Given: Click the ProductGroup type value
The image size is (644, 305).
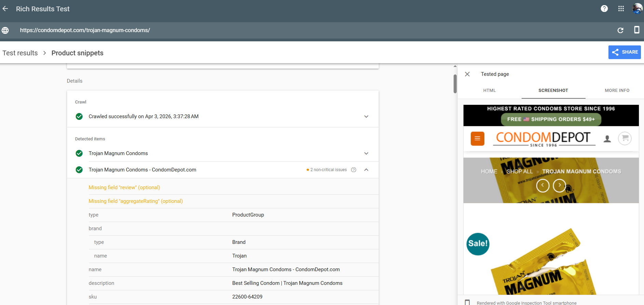Looking at the screenshot, I should (248, 215).
